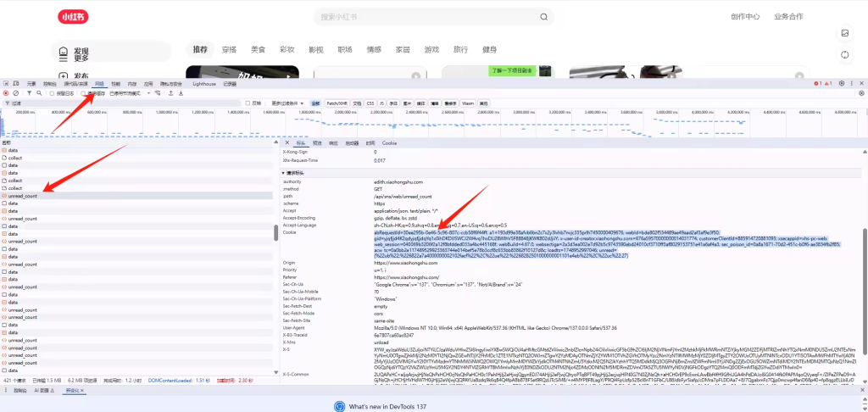
Task: Select the unread_count request in list
Action: click(23, 196)
